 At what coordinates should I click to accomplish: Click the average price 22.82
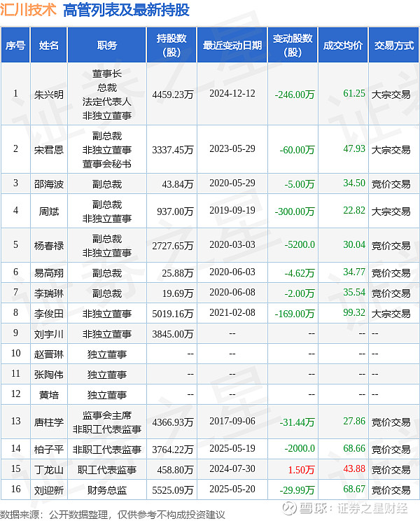(x=354, y=210)
